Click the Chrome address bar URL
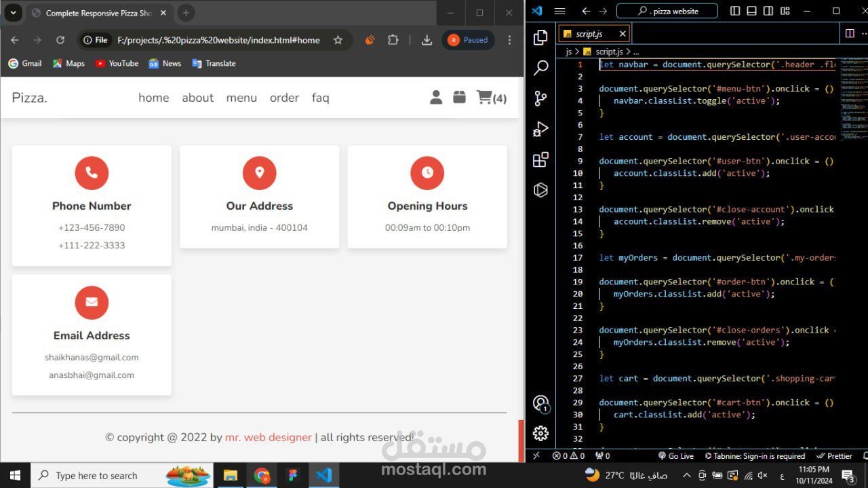 pos(218,40)
